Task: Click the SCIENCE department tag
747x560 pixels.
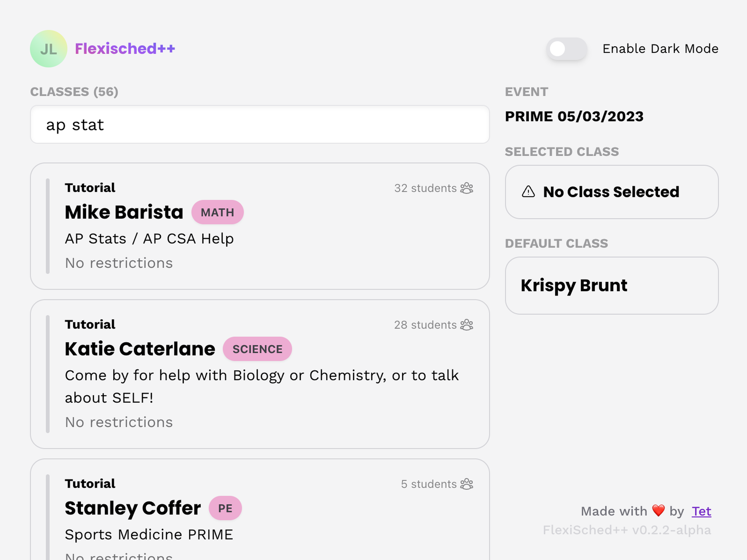Action: pyautogui.click(x=257, y=349)
